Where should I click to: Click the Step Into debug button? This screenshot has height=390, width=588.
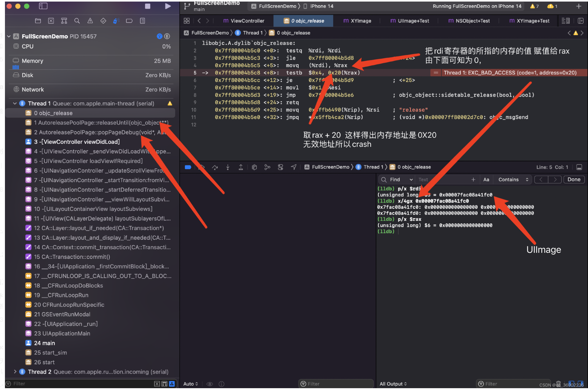tap(228, 167)
